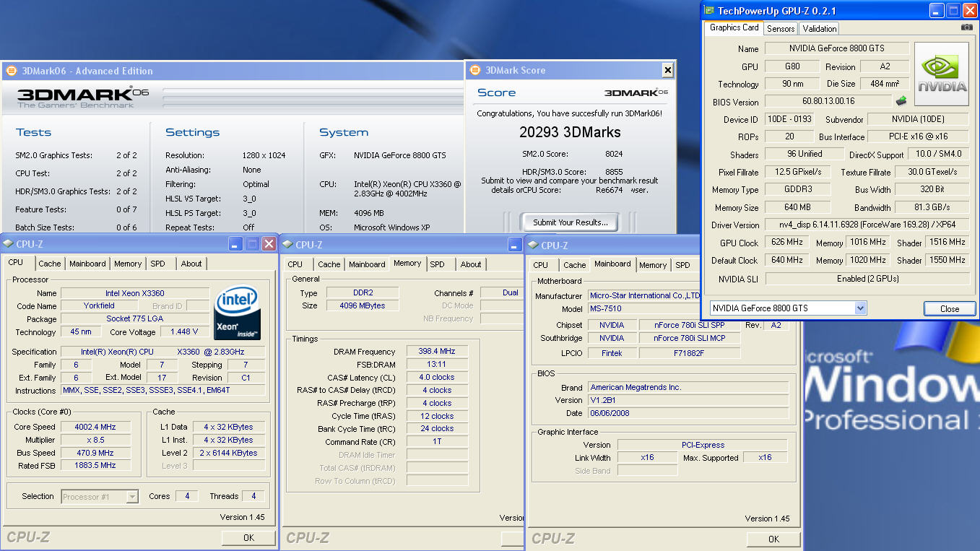This screenshot has height=551, width=980.
Task: Click the DRAM Frequency 398.4 MHz value
Action: 437,351
